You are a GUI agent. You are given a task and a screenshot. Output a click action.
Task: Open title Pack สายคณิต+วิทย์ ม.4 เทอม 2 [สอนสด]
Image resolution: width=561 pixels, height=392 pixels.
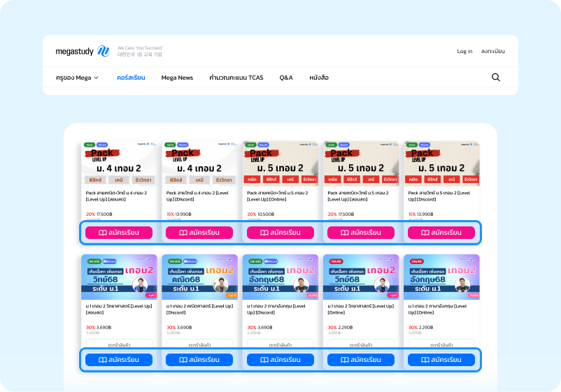click(x=116, y=196)
